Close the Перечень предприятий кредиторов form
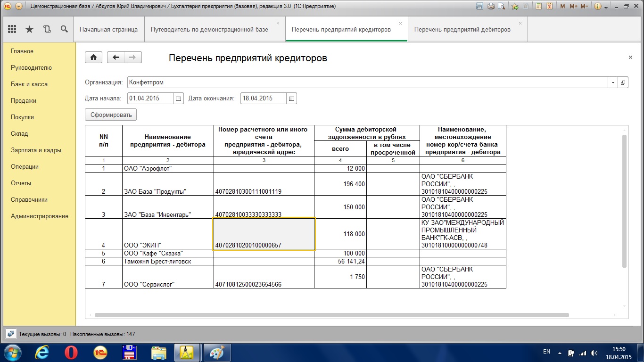 (x=630, y=58)
